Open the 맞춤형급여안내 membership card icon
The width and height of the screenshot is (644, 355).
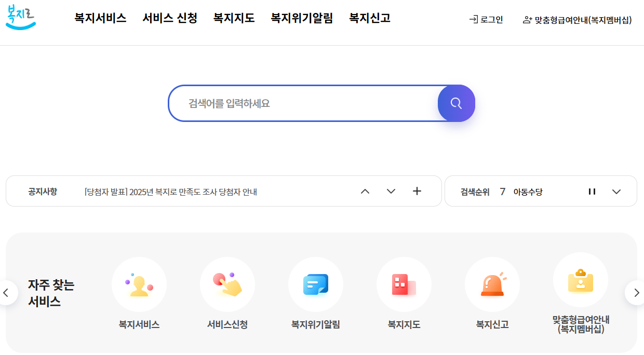(x=581, y=280)
